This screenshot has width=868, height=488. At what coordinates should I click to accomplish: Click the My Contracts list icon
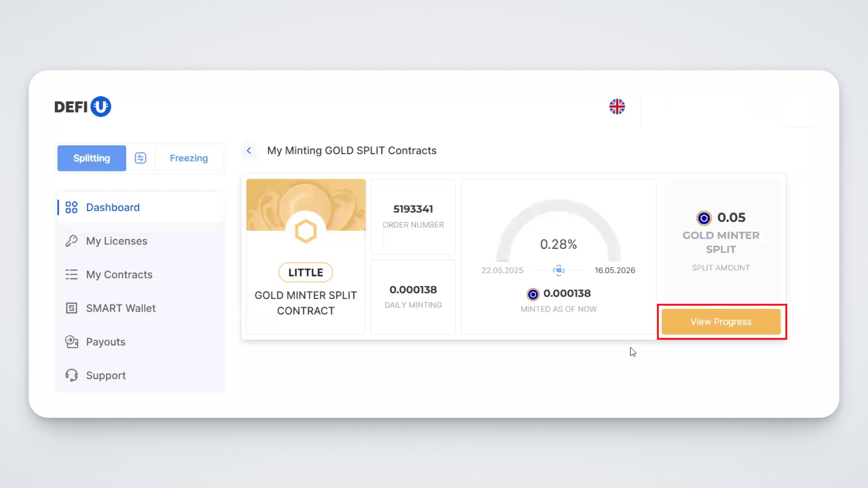71,275
